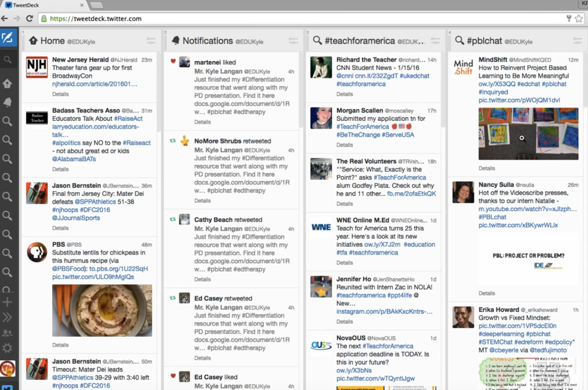Open #pblchat column settings menu
Viewport: 588px width, 390px height.
point(577,40)
